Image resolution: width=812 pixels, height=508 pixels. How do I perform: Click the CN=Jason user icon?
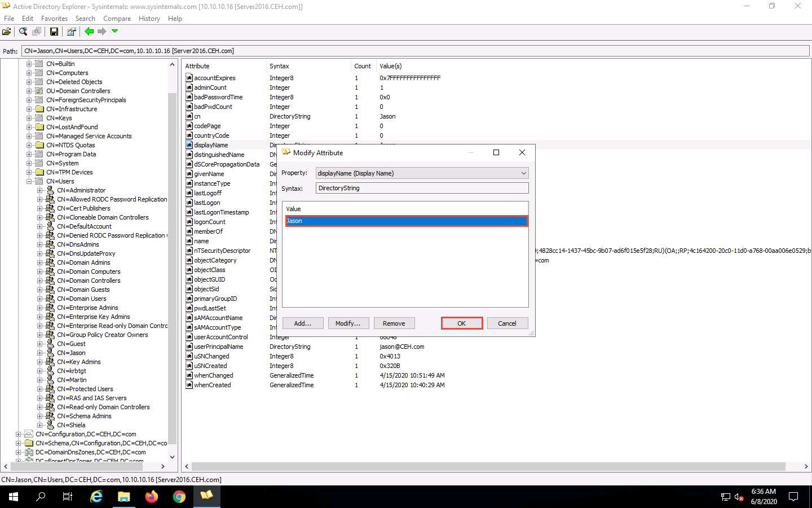50,353
